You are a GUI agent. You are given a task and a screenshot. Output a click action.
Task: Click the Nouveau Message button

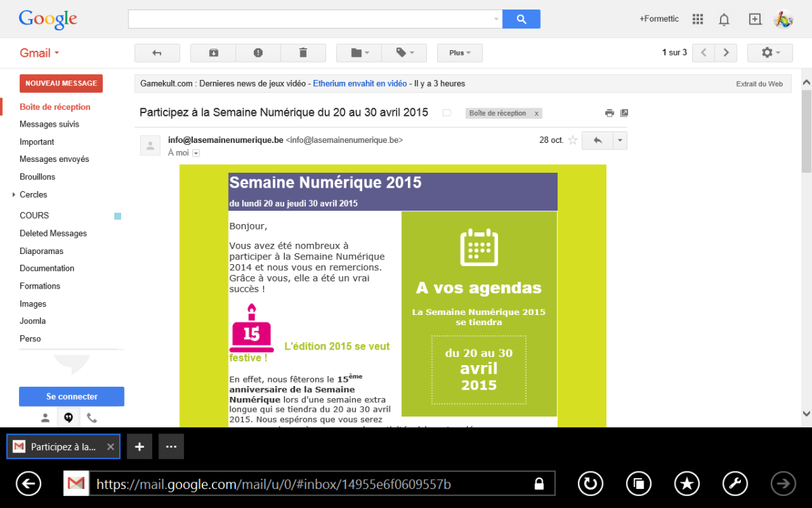[x=61, y=83]
